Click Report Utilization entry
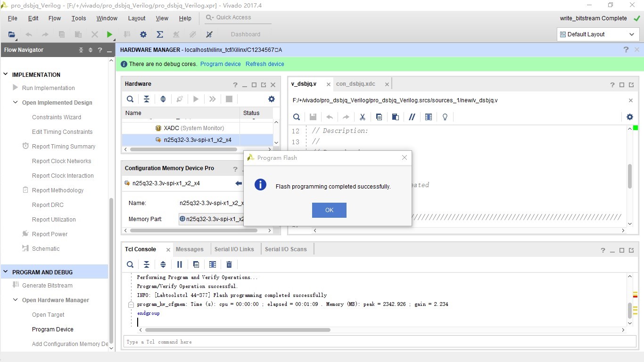 54,220
